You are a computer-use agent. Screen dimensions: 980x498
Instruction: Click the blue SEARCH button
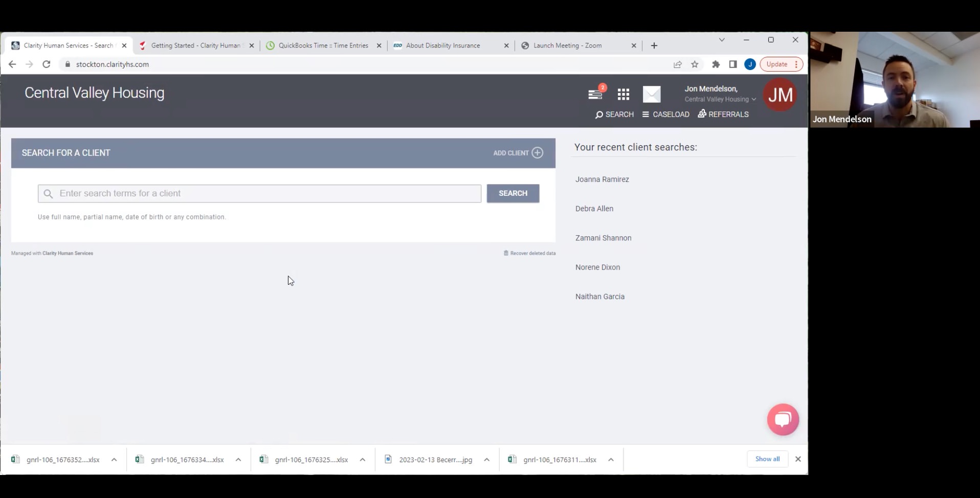[x=513, y=193]
